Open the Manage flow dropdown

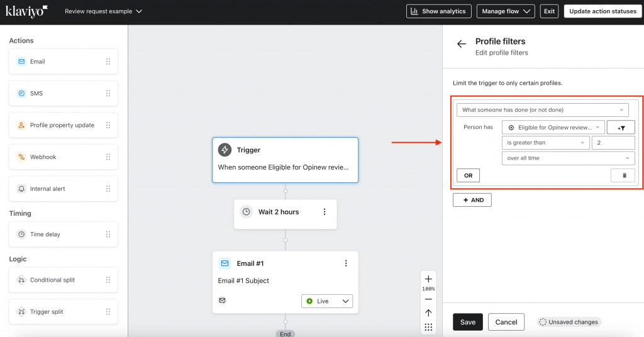(x=506, y=11)
